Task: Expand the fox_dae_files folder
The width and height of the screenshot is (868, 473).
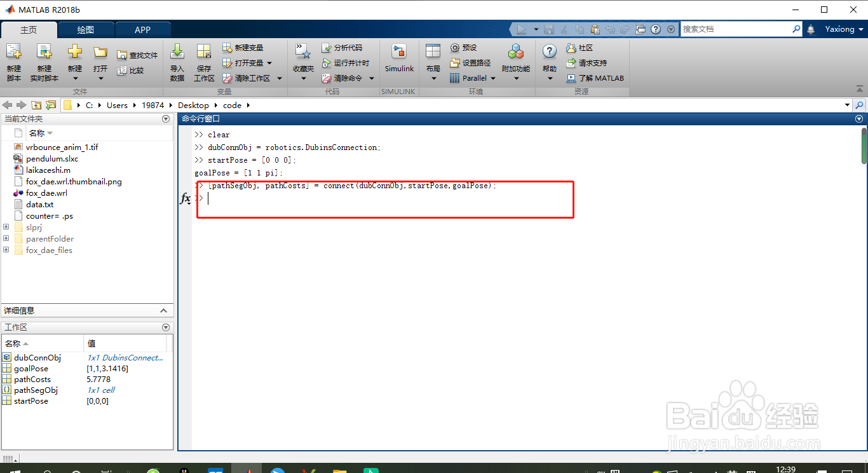Action: click(6, 250)
